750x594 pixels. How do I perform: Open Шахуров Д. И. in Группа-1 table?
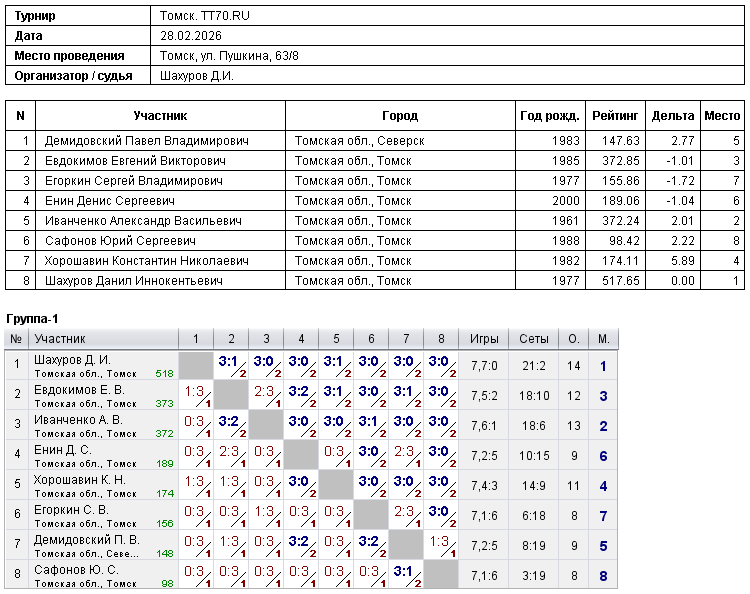(x=72, y=360)
